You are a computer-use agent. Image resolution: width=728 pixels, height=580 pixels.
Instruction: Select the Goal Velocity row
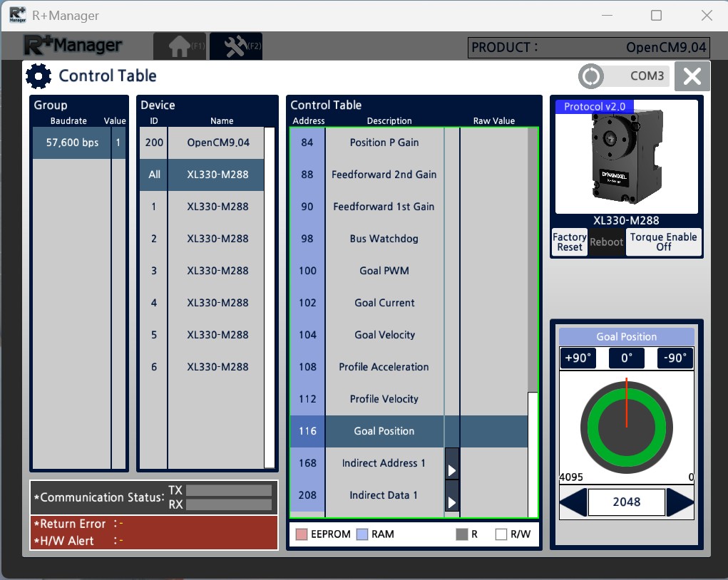(x=409, y=335)
